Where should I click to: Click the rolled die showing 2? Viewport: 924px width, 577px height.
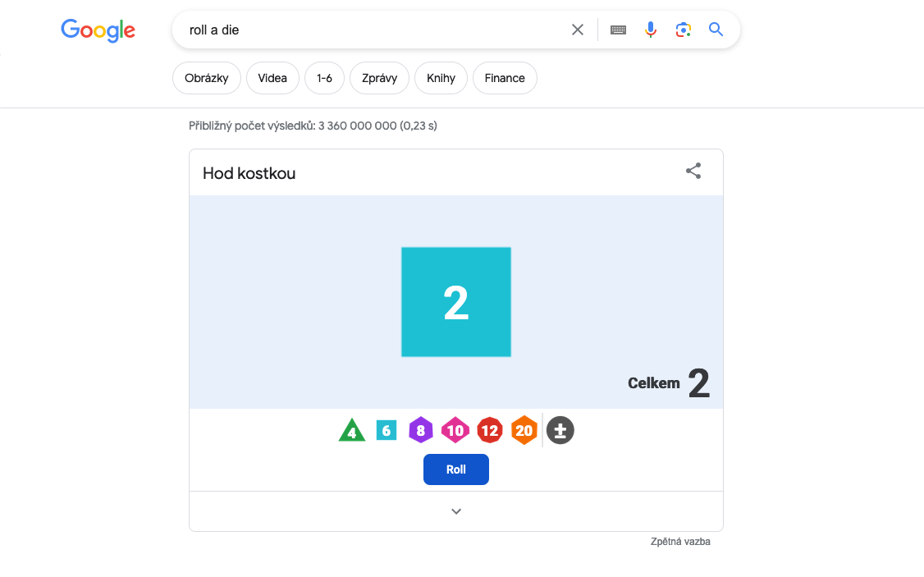tap(456, 302)
